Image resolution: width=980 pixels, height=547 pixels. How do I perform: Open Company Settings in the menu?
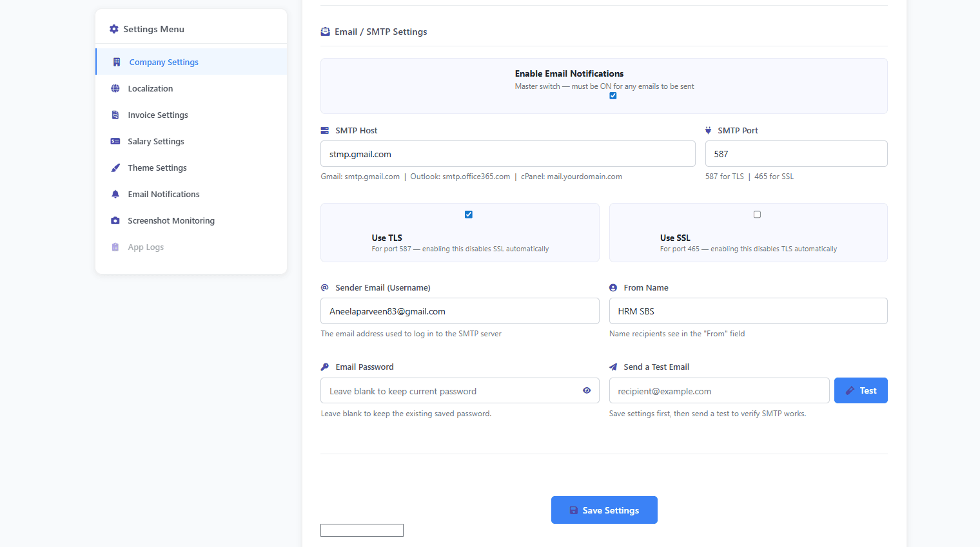[x=191, y=62]
